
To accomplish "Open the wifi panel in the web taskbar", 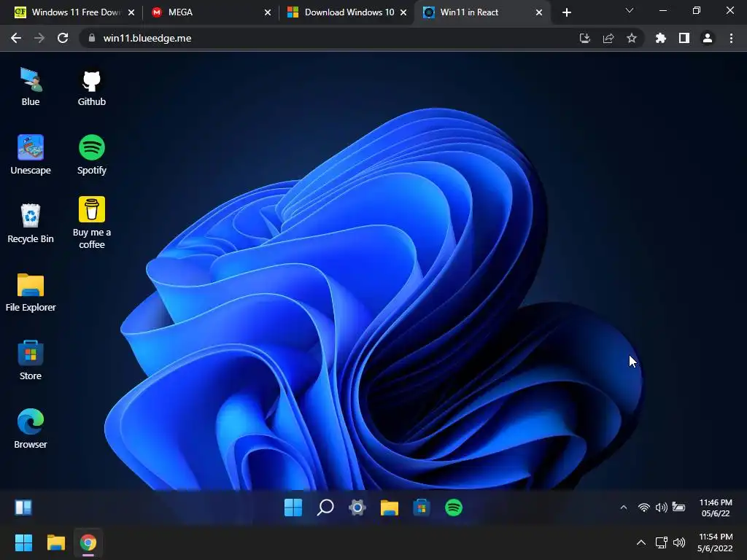I will [643, 507].
